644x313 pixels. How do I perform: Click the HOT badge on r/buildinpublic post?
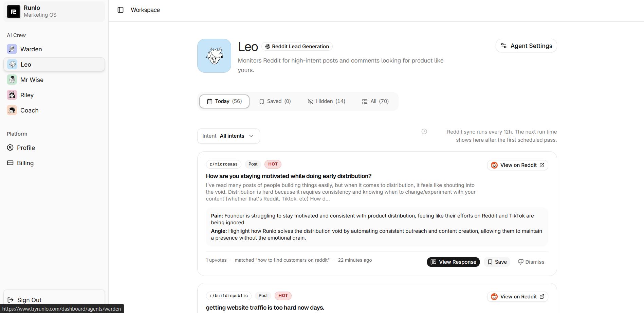[x=283, y=295]
